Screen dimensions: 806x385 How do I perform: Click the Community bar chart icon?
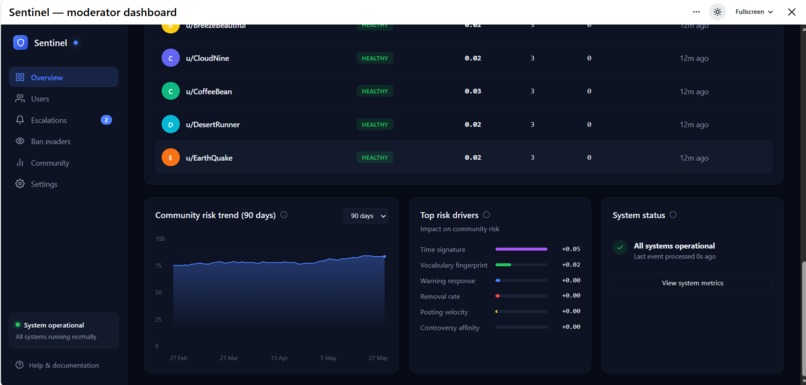coord(20,162)
